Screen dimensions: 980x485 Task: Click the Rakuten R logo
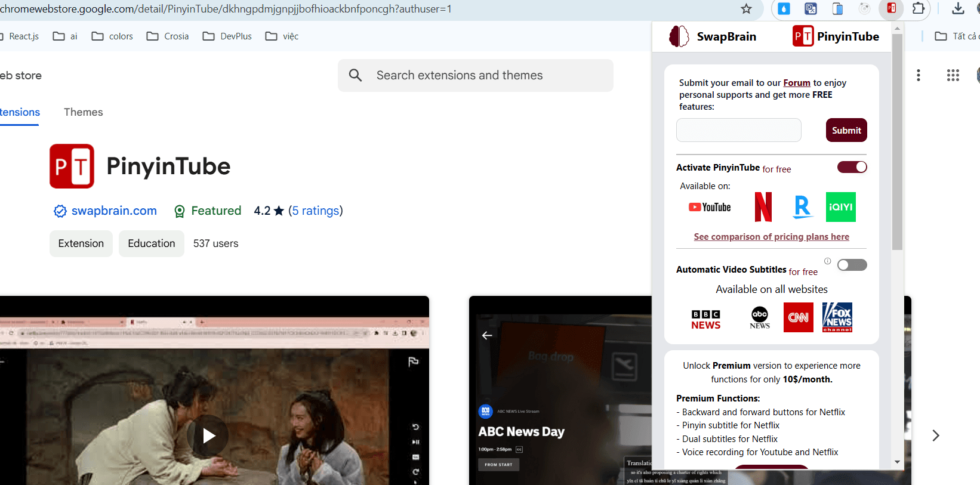[803, 207]
